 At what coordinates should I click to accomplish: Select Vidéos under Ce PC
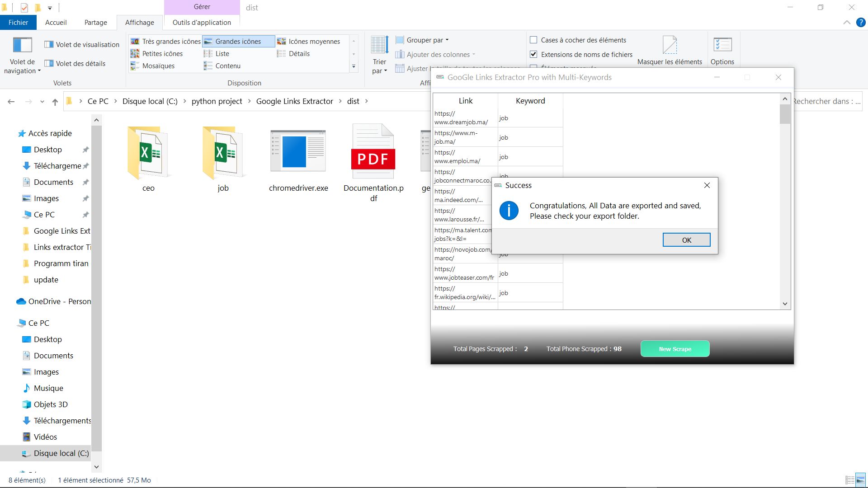[x=45, y=437]
